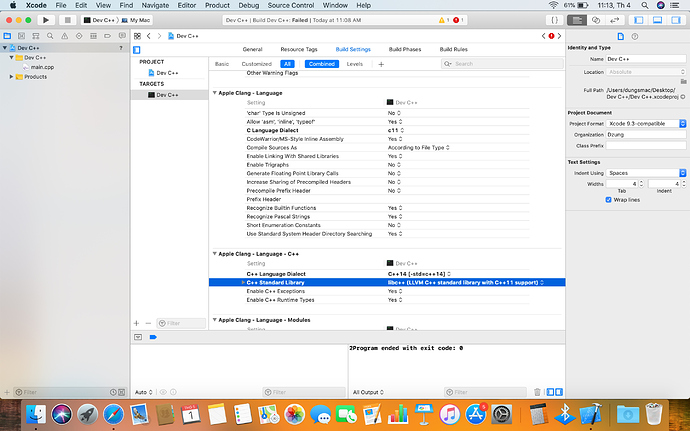Open Safari from the Dock

[113, 414]
